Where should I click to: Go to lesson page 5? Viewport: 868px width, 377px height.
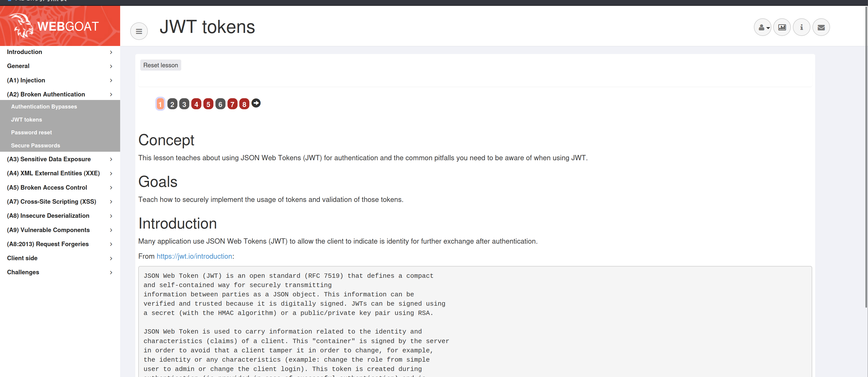click(x=208, y=104)
